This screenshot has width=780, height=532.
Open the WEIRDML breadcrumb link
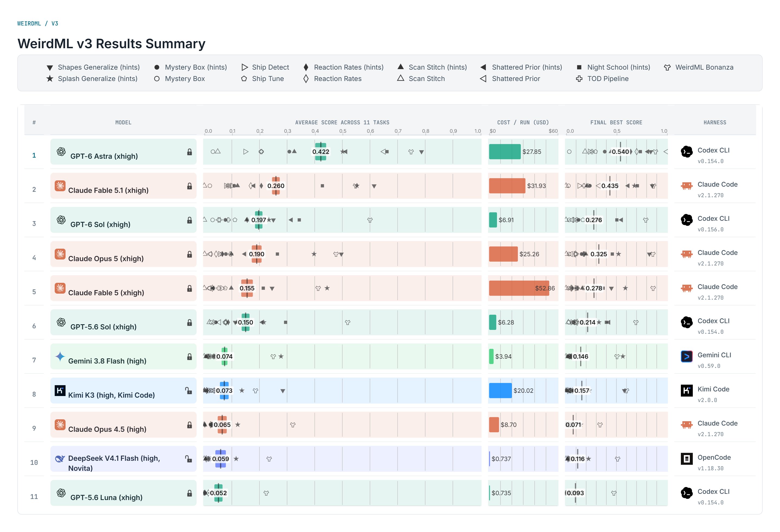[29, 24]
